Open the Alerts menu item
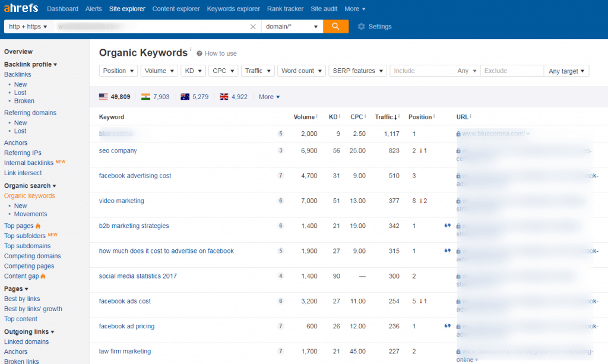 93,8
